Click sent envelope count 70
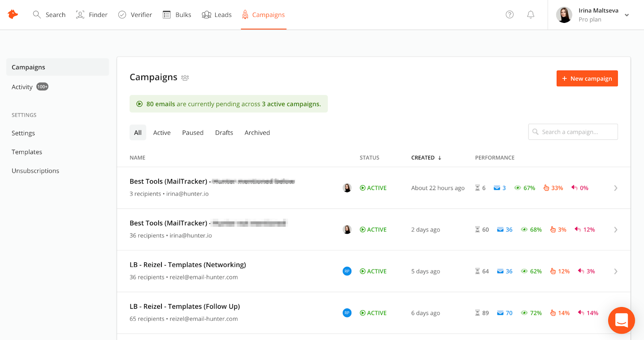 (x=505, y=313)
